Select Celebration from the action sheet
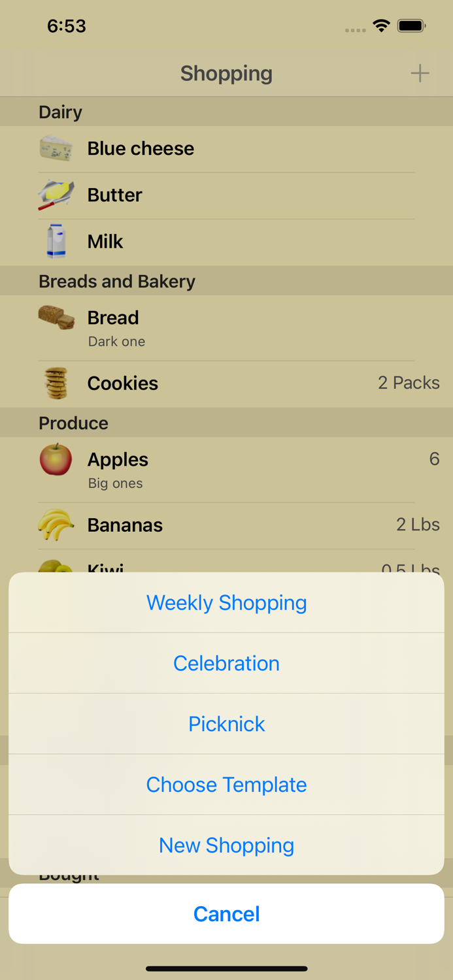Viewport: 453px width, 980px height. 226,663
